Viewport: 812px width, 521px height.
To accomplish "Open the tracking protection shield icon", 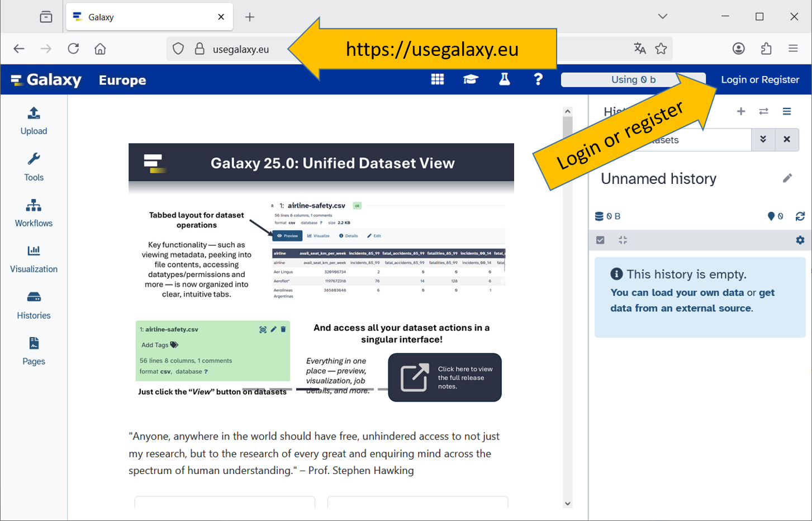I will point(178,49).
